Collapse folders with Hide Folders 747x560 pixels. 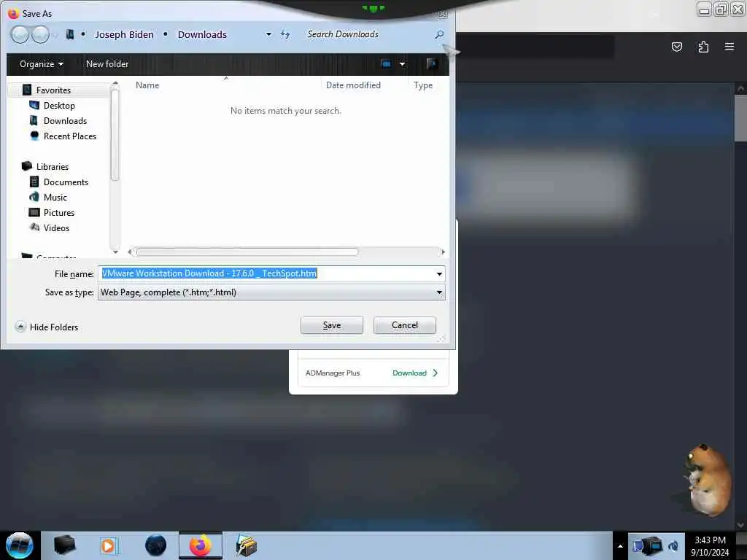click(x=47, y=327)
